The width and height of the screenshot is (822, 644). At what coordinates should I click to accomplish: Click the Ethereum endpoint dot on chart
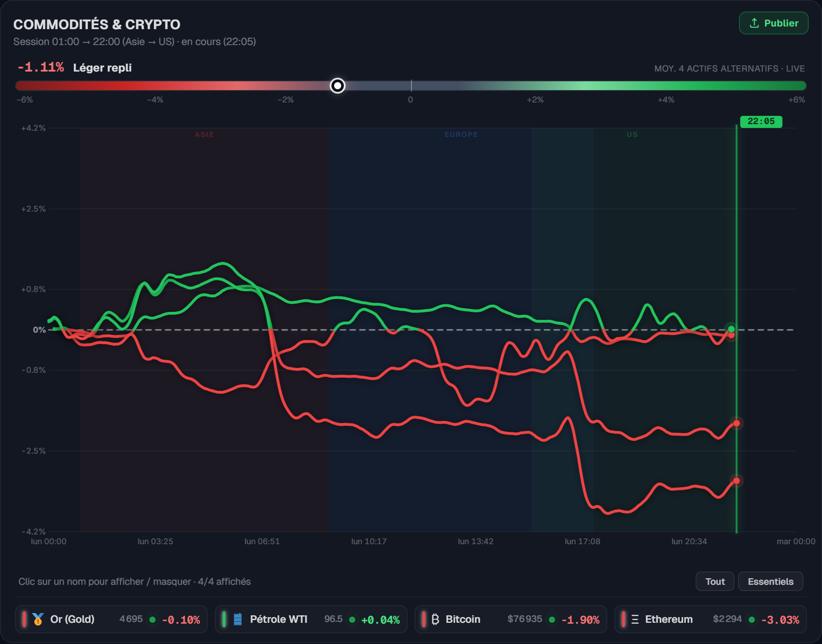pyautogui.click(x=736, y=481)
